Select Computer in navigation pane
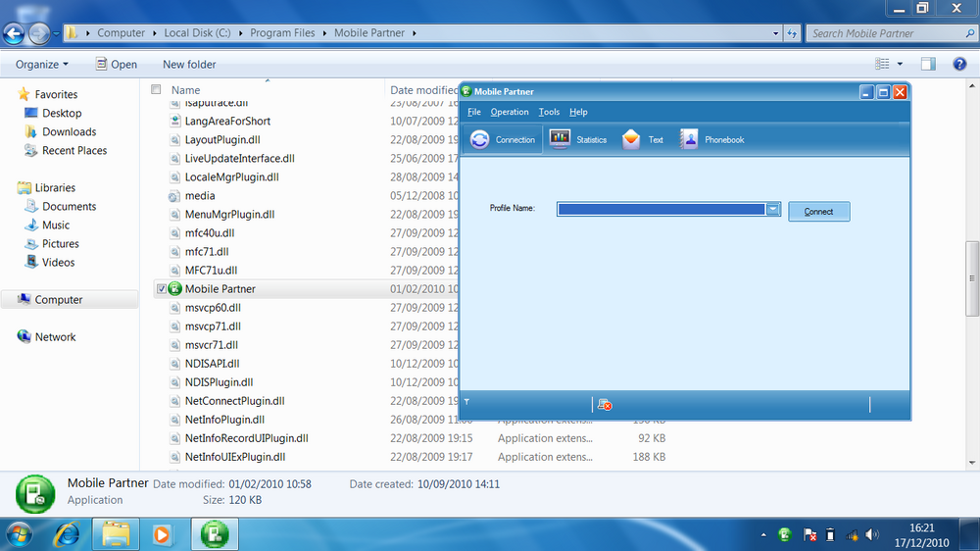Viewport: 980px width, 551px height. tap(58, 300)
